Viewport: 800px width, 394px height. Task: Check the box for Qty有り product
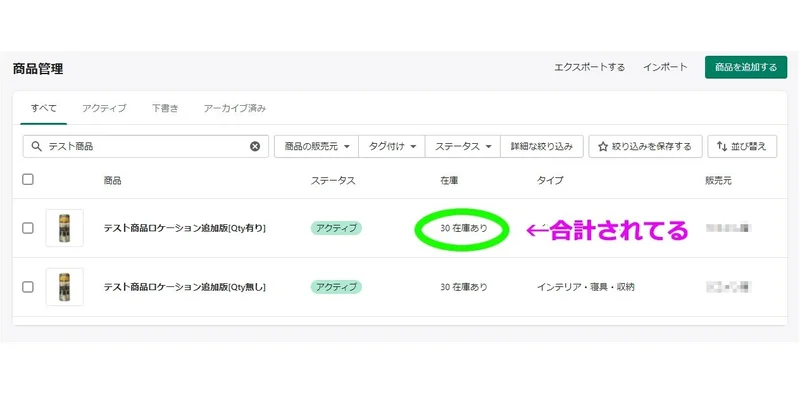[28, 228]
